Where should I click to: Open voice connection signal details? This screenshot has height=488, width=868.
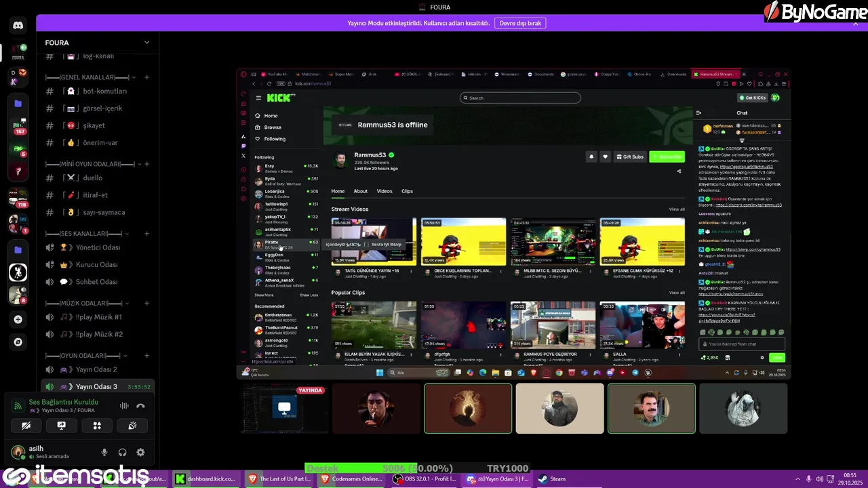click(18, 405)
